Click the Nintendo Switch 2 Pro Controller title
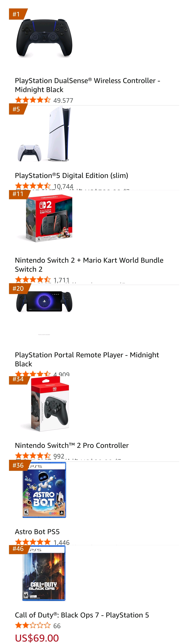The height and width of the screenshot is (644, 185). [72, 445]
